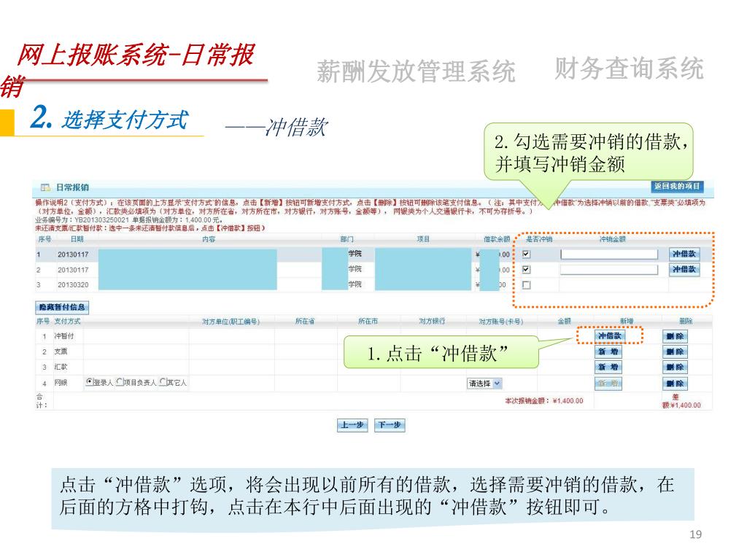Tick the 是否冲销 checkbox for loan row 1
Screen dimensions: 747x560
click(527, 254)
